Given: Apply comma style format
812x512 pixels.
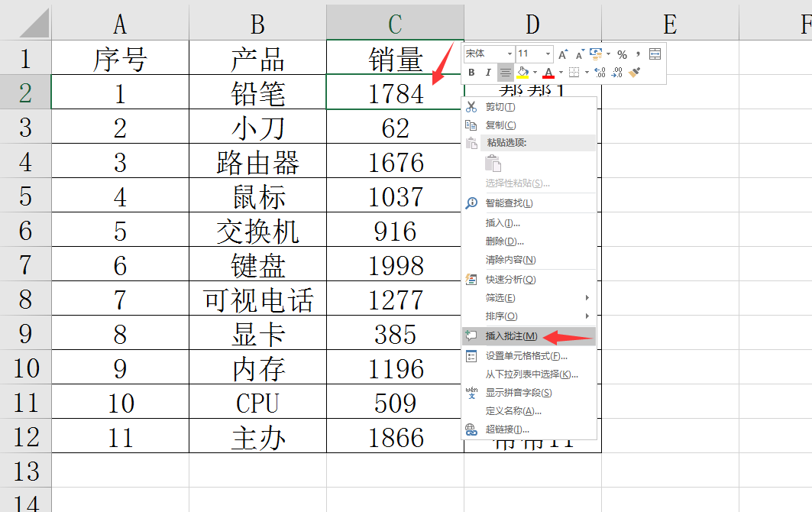Looking at the screenshot, I should tap(638, 54).
